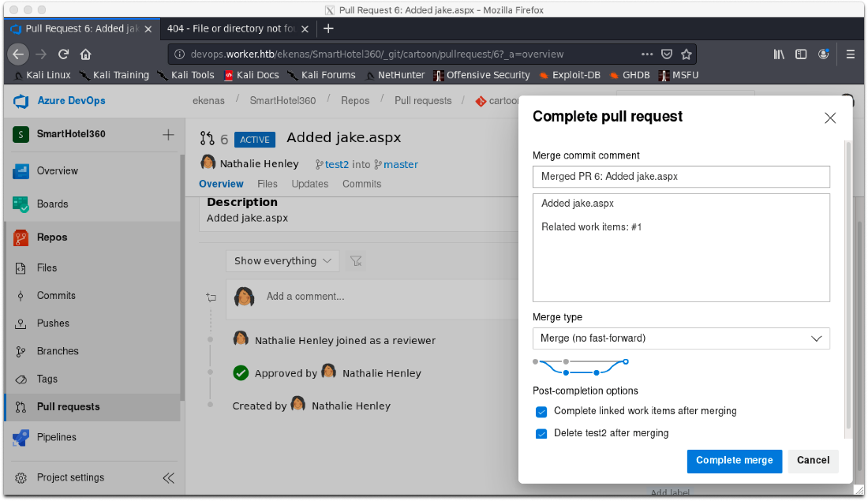Click the ekenas breadcrumb link
Image resolution: width=868 pixels, height=501 pixels.
coord(208,101)
